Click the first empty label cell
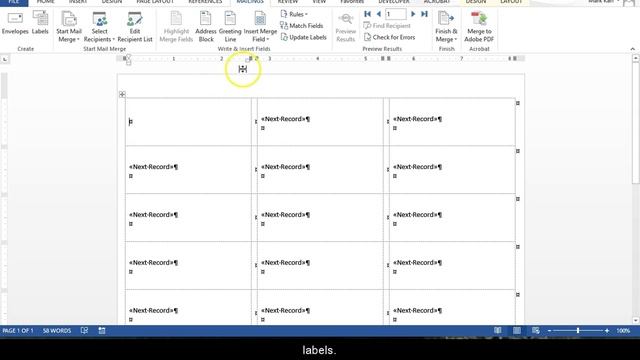 click(x=188, y=122)
